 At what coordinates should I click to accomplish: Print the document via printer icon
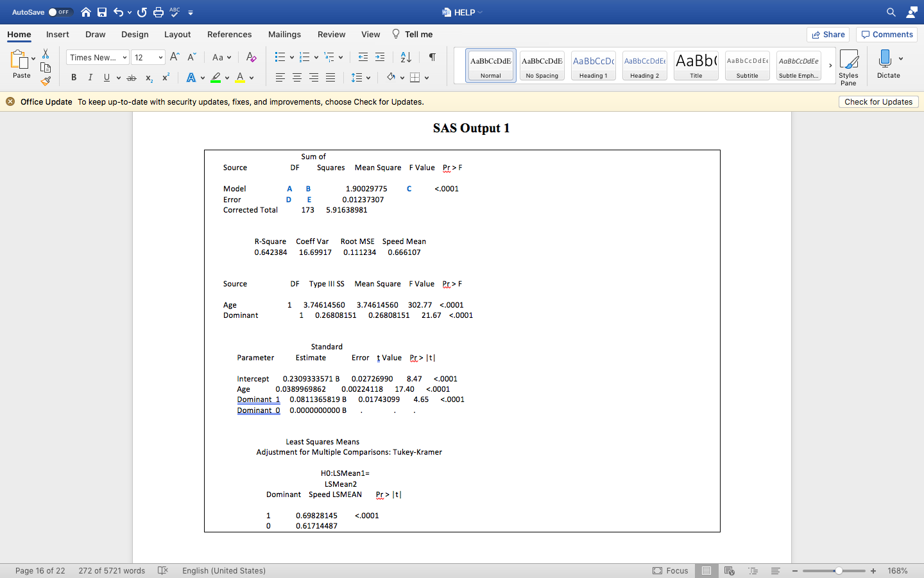click(158, 12)
